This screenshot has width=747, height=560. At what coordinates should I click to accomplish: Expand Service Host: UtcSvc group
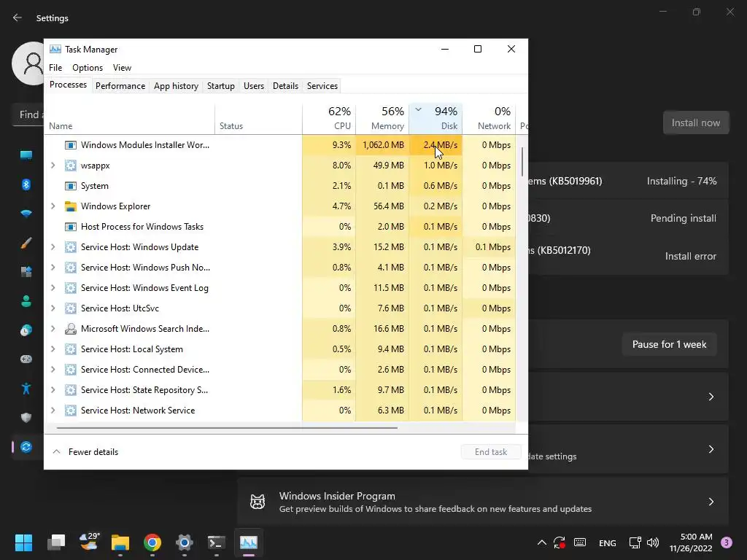53,308
